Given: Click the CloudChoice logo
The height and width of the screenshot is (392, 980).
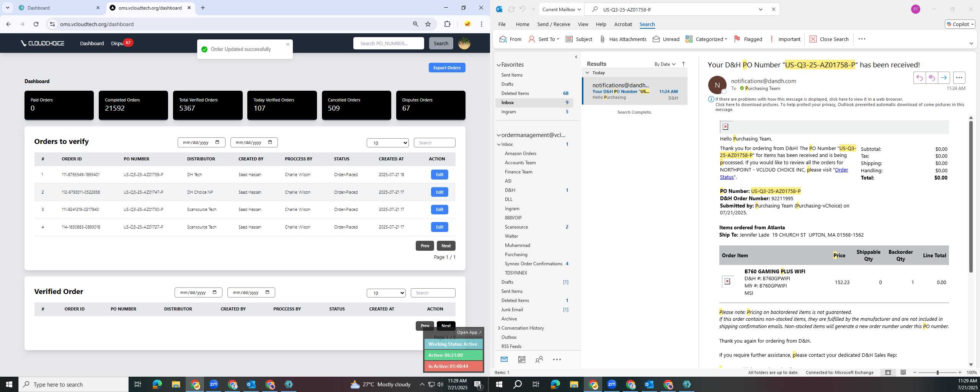Looking at the screenshot, I should (x=42, y=43).
